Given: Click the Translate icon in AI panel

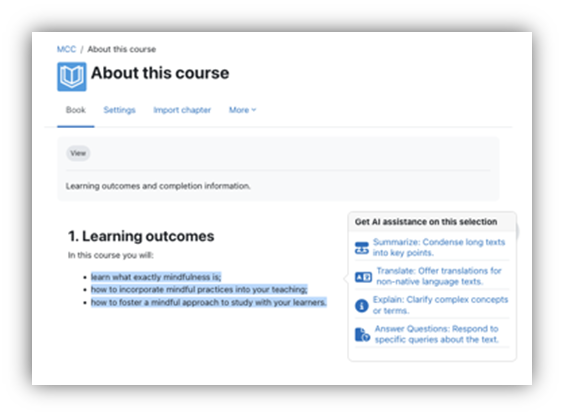Looking at the screenshot, I should click(x=363, y=277).
